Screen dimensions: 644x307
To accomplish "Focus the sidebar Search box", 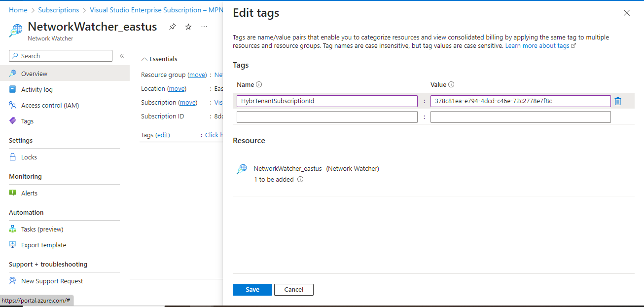I will click(x=65, y=56).
